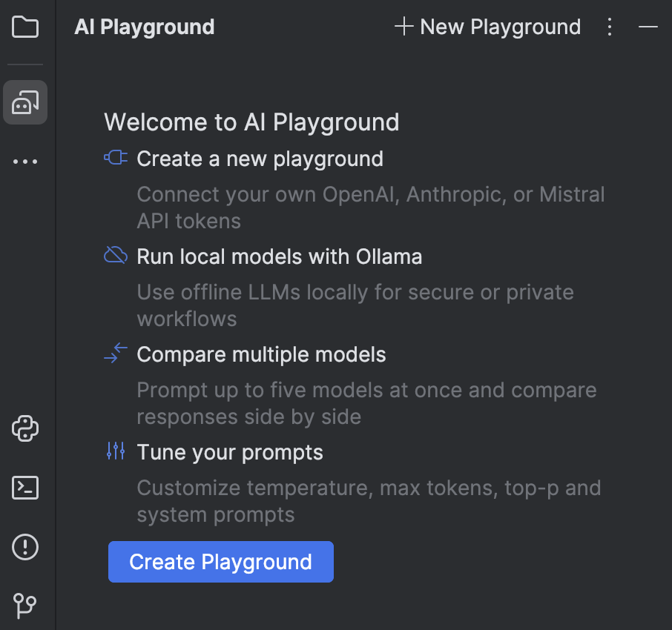Click the plug icon beside Create a new playground

pyautogui.click(x=116, y=157)
